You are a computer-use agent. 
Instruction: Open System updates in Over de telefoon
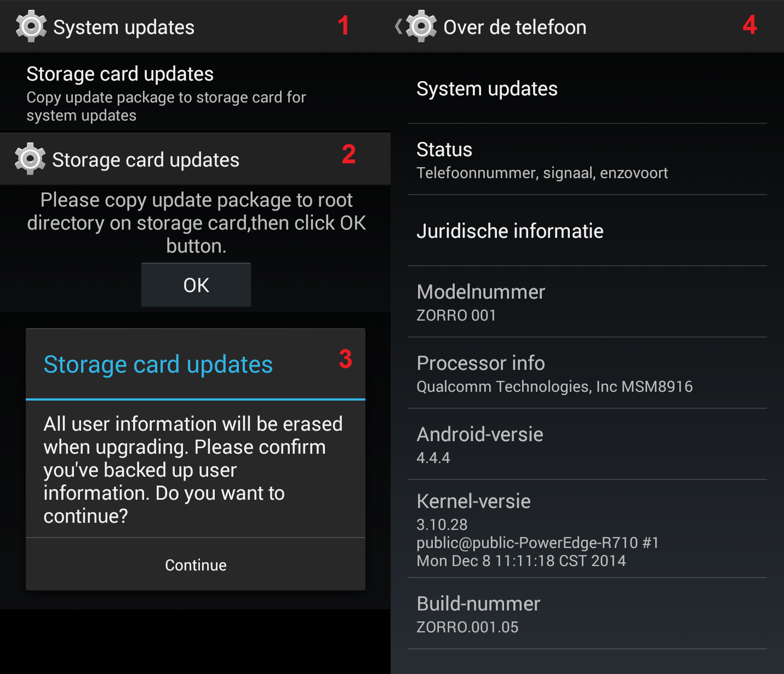tap(587, 89)
